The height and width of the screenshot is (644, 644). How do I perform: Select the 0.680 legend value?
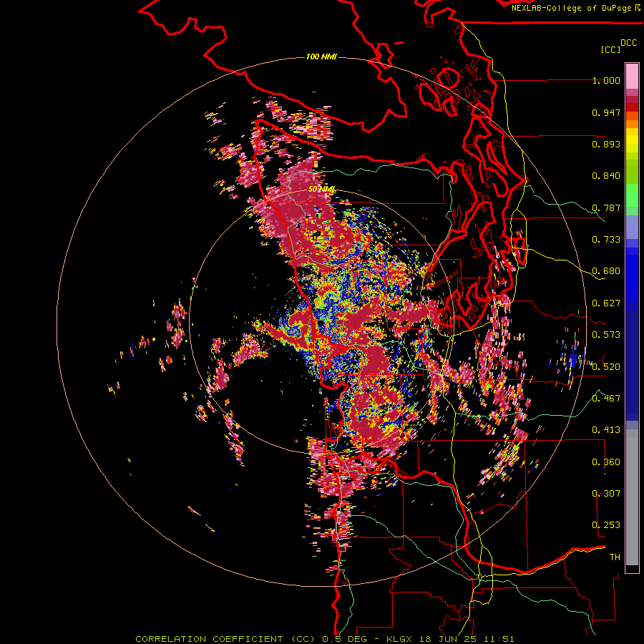[606, 271]
